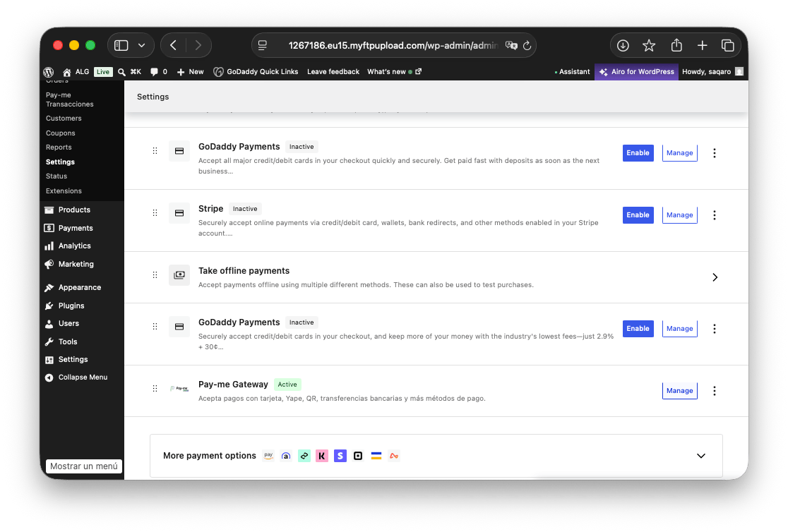
Task: Click the share icon in Safari toolbar
Action: [x=676, y=45]
